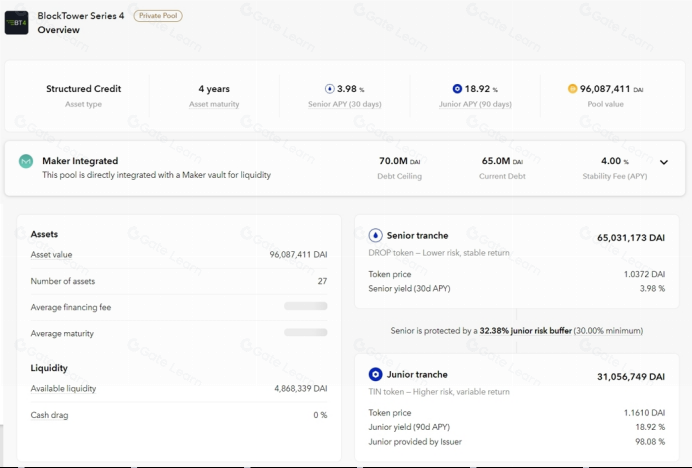Click the Junior tranche 31,056,749 DAI amount
This screenshot has width=692, height=468.
pyautogui.click(x=631, y=377)
